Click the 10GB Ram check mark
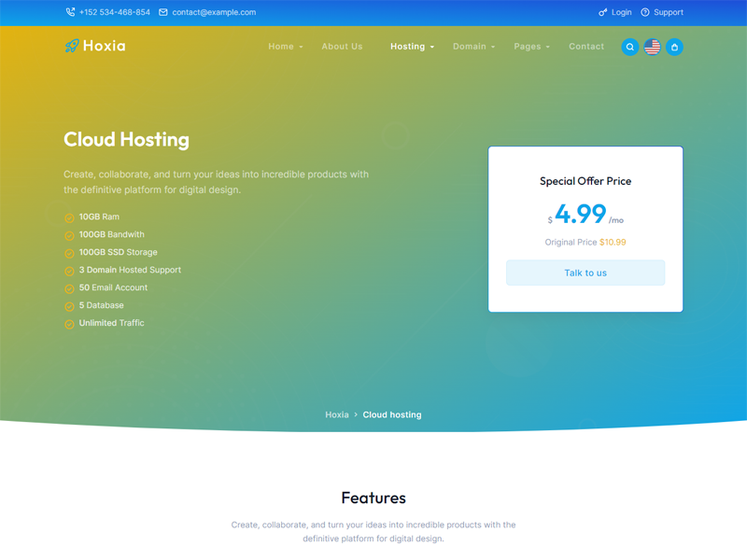Viewport: 747px width, 560px height. 69,218
